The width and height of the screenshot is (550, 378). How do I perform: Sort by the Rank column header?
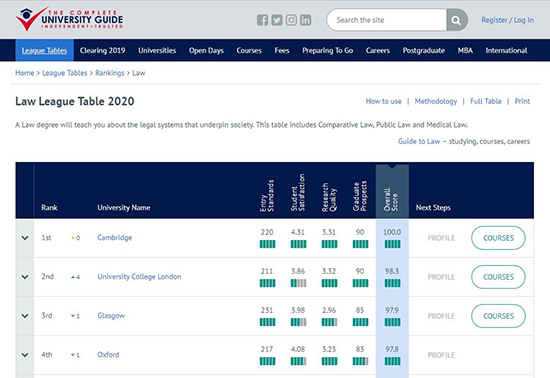click(49, 208)
